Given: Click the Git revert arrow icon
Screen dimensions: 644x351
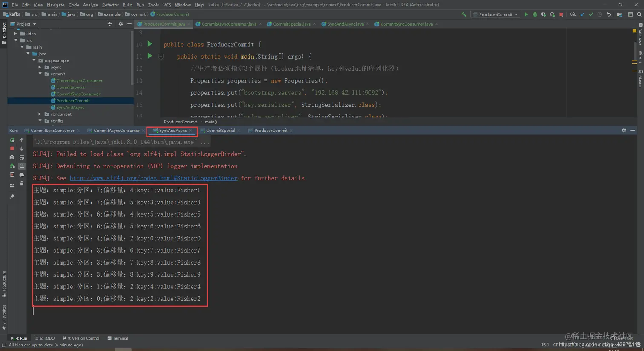Looking at the screenshot, I should (x=609, y=14).
